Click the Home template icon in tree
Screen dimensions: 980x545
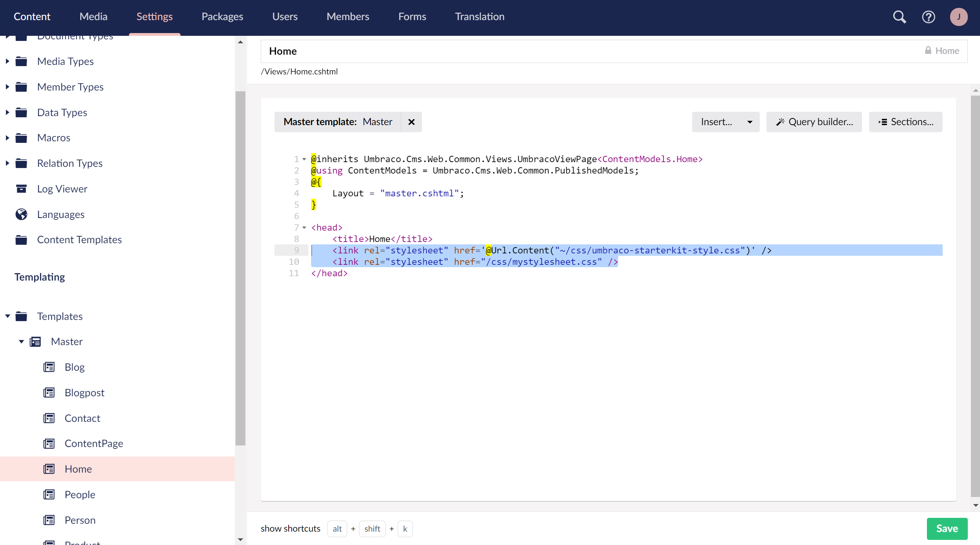click(49, 469)
